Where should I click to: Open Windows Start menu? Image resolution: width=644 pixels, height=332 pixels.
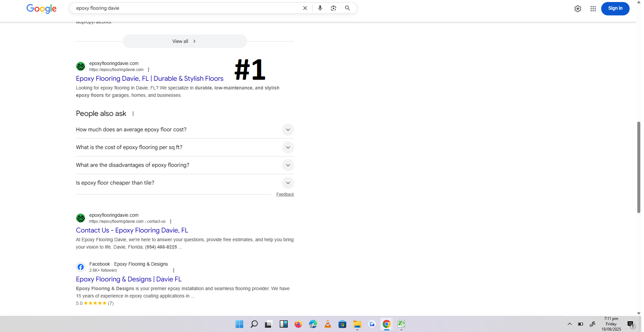click(x=239, y=324)
